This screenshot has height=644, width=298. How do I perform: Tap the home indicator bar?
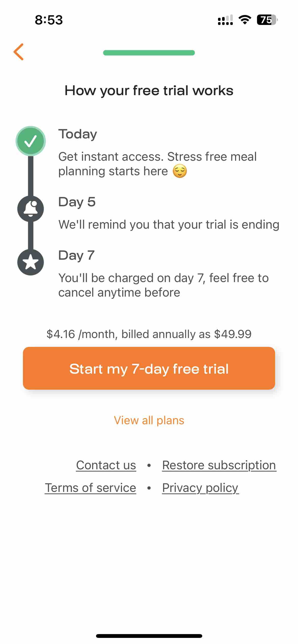pyautogui.click(x=149, y=636)
